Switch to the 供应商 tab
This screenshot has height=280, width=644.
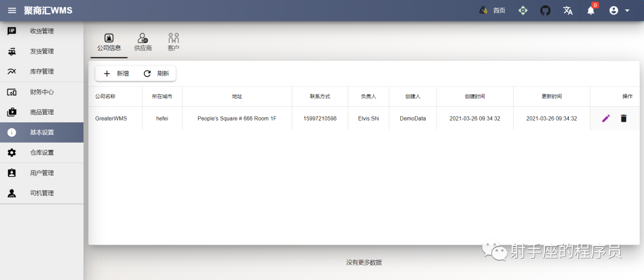(x=143, y=42)
